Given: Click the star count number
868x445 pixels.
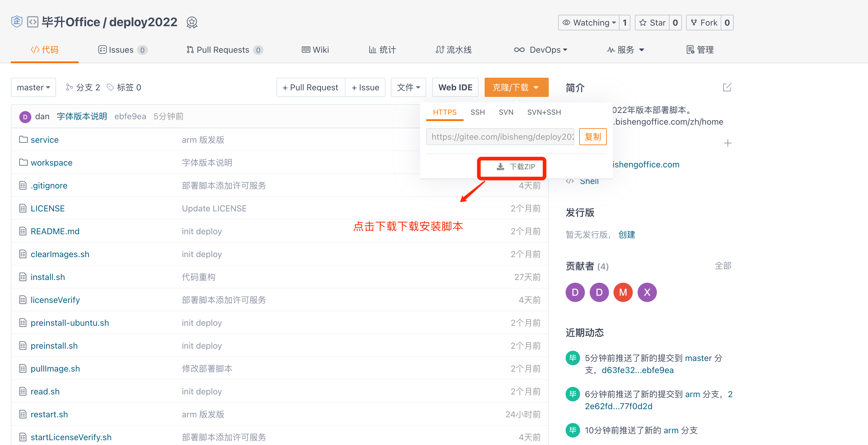Looking at the screenshot, I should pyautogui.click(x=675, y=23).
